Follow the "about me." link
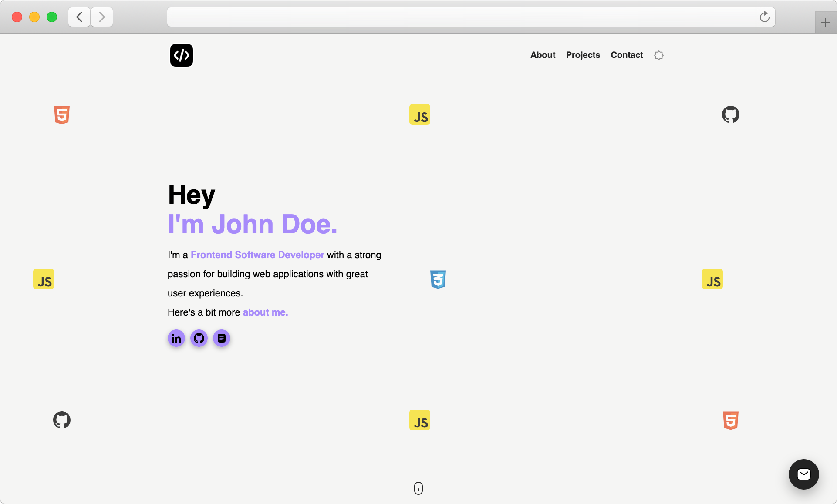Viewport: 837px width, 504px height. (265, 312)
